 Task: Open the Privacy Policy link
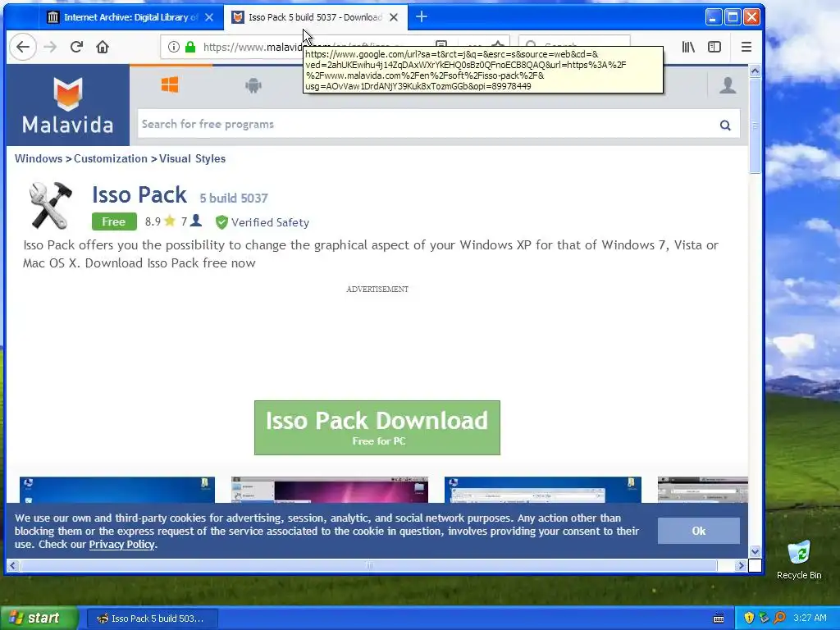tap(121, 545)
